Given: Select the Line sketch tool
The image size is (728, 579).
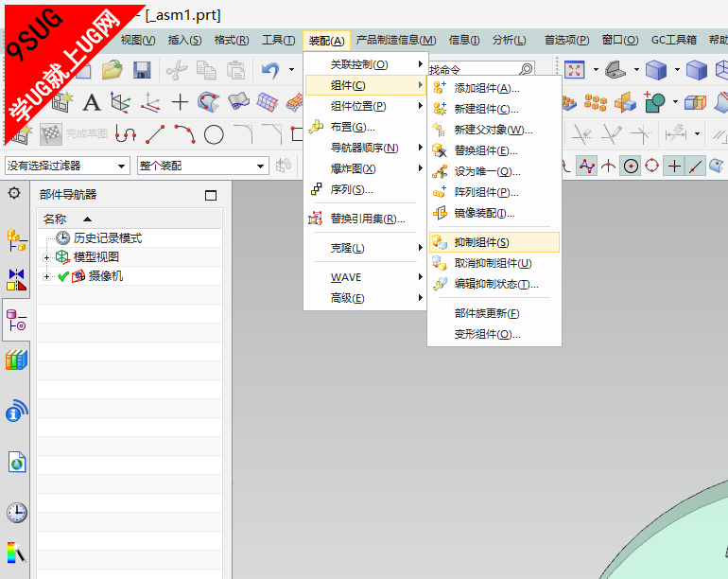Looking at the screenshot, I should click(155, 134).
